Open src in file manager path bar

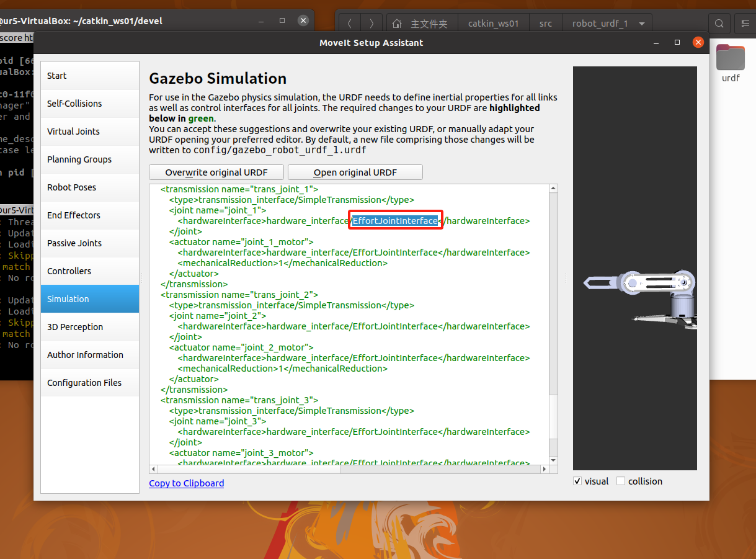(x=546, y=24)
